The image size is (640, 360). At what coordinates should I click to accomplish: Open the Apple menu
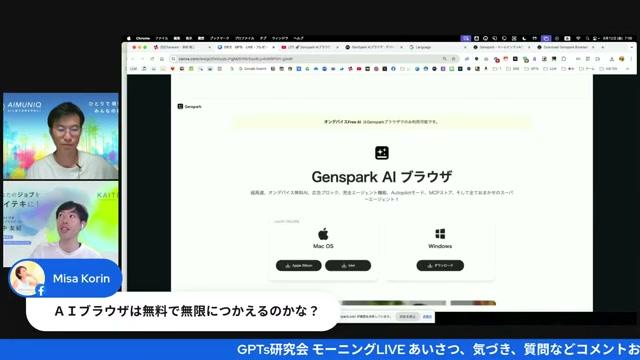(129, 38)
